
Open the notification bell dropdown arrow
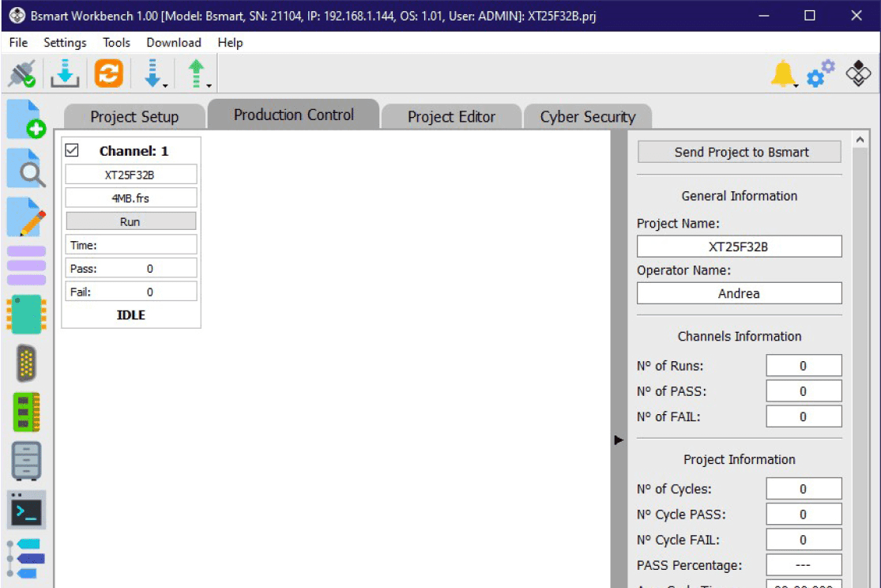(796, 85)
